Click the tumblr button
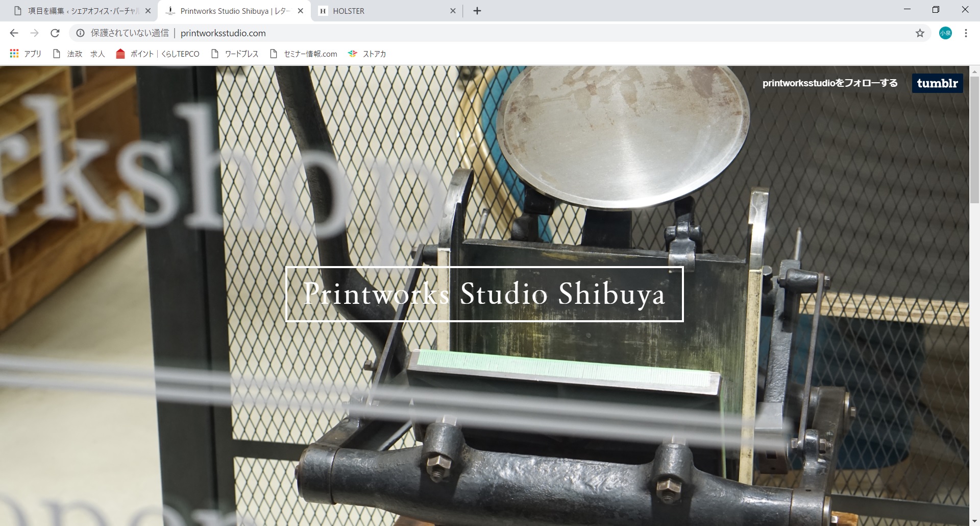Screen dimensions: 980x526 [x=937, y=83]
